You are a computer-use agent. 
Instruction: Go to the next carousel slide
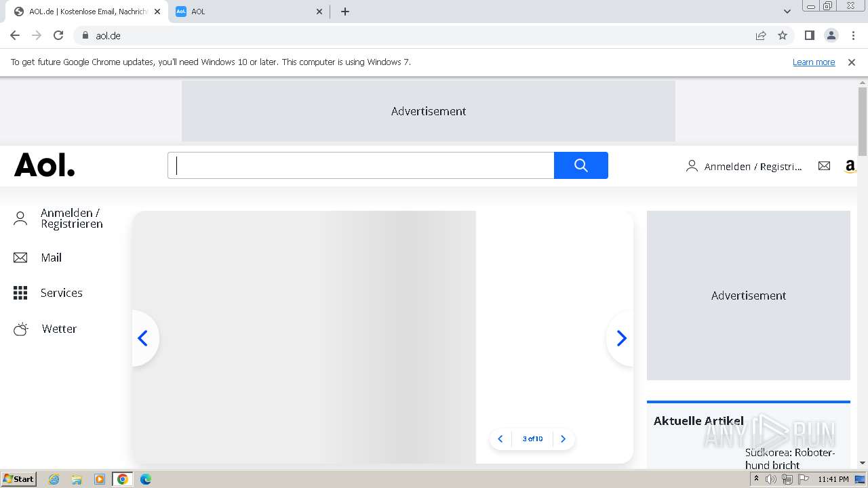(621, 338)
